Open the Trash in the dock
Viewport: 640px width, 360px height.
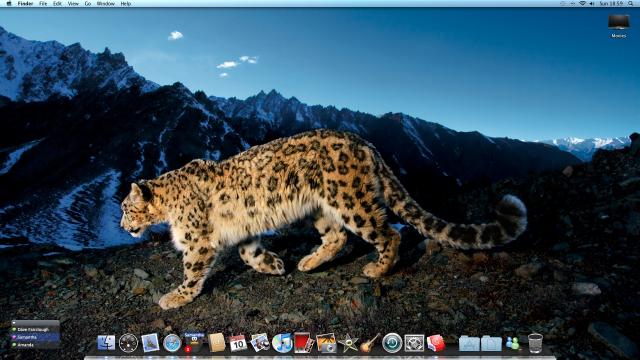coord(535,343)
